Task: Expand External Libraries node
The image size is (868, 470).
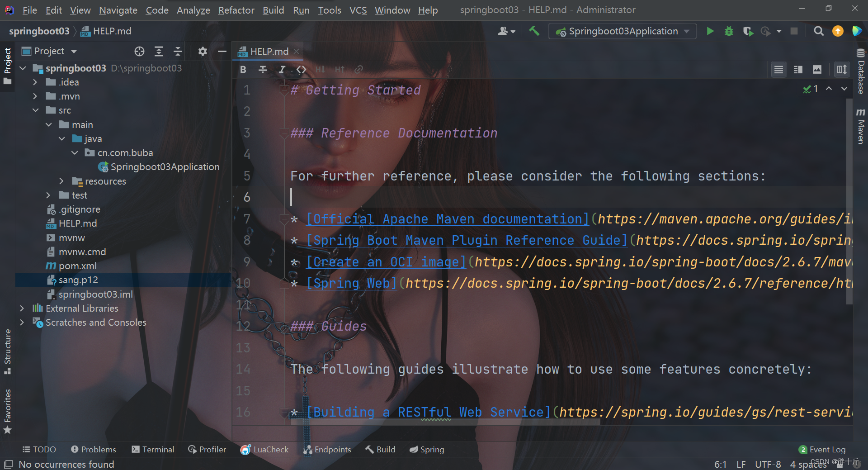Action: coord(22,309)
